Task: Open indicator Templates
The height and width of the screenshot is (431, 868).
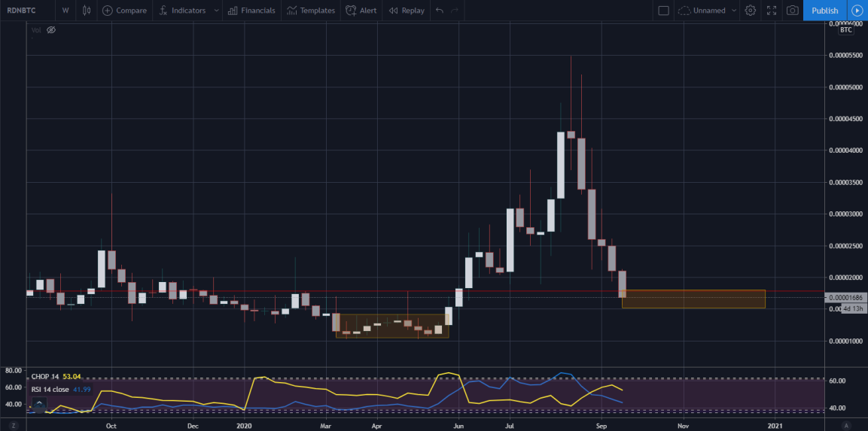Action: click(311, 11)
